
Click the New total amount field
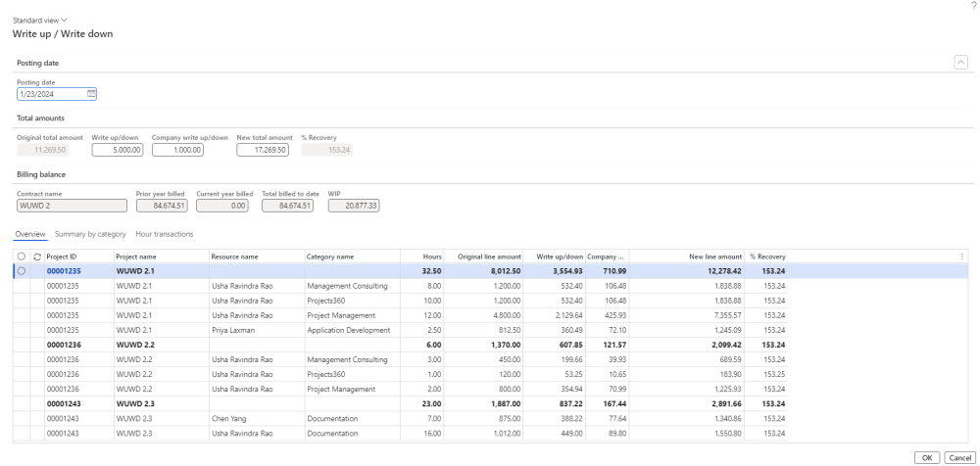[263, 150]
